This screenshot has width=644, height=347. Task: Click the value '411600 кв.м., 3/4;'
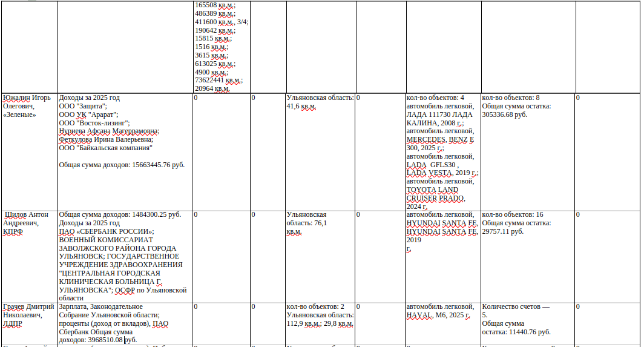pos(222,22)
